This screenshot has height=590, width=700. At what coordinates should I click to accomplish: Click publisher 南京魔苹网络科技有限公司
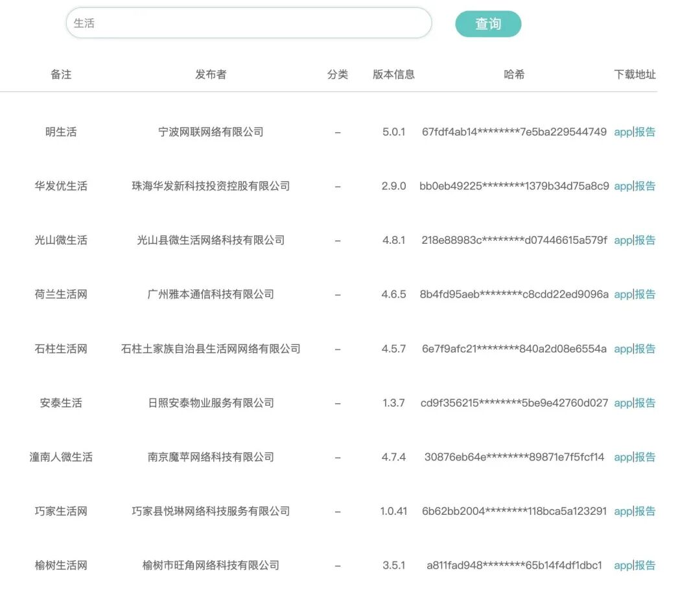coord(211,457)
